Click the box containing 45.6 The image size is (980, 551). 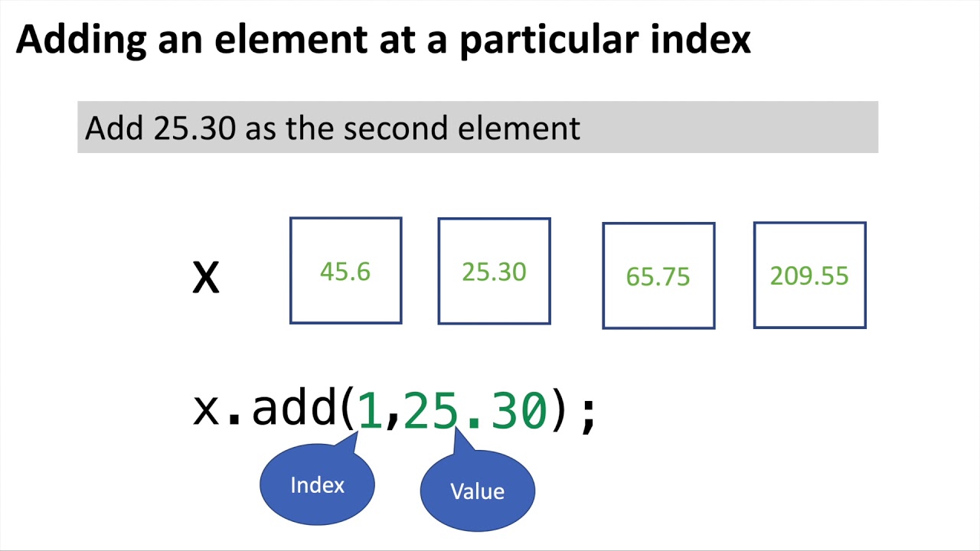tap(345, 271)
